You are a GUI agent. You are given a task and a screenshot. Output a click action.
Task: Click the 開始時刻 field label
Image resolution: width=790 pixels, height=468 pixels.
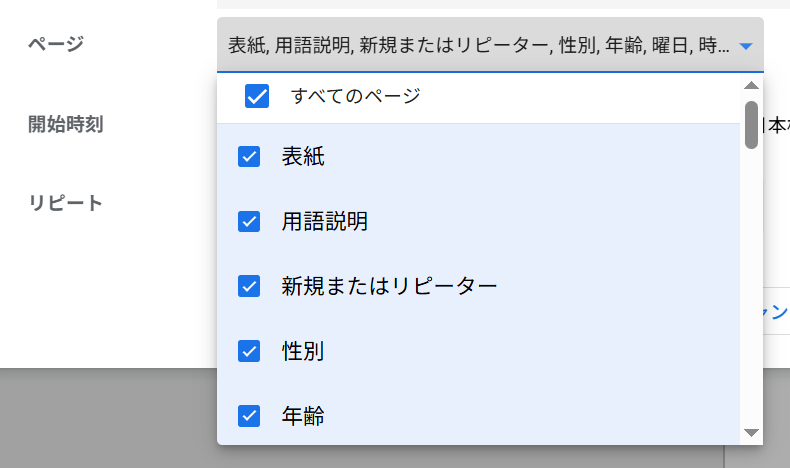65,124
